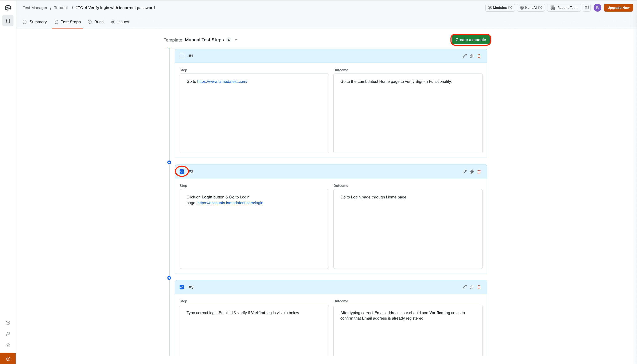
Task: Open the KaneAI external link button
Action: click(x=531, y=8)
